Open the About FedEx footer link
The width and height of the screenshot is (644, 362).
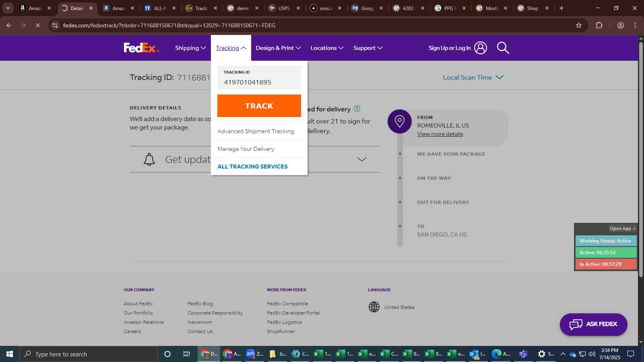click(x=138, y=304)
